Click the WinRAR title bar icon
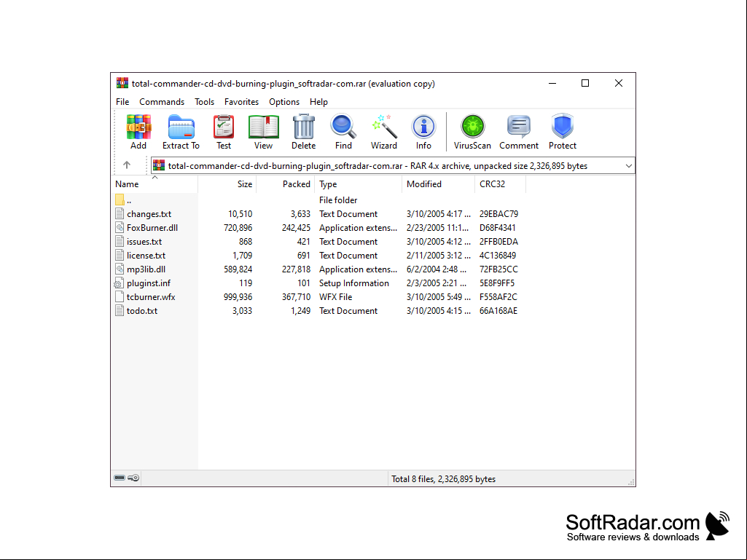Viewport: 747px width, 560px height. [122, 83]
